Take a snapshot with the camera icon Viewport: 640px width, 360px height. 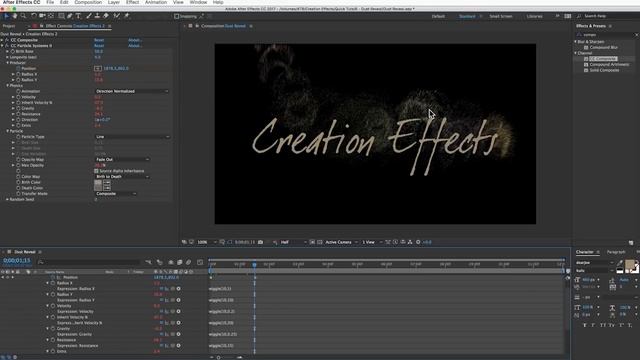(x=260, y=242)
